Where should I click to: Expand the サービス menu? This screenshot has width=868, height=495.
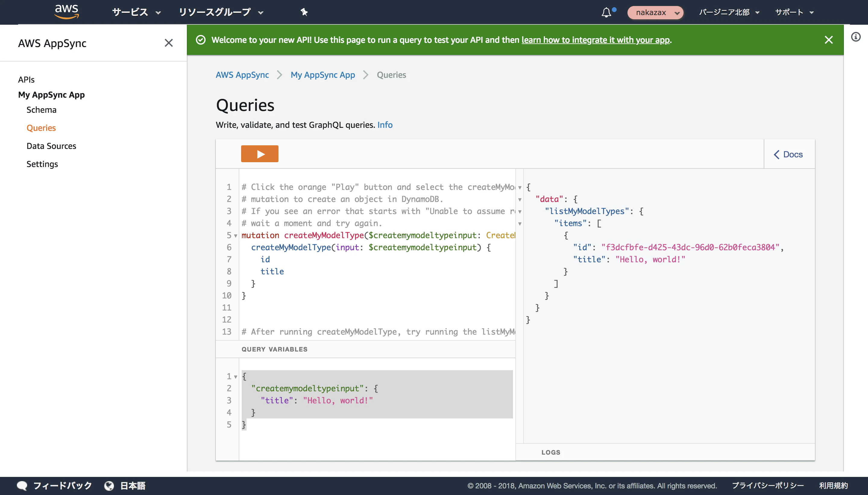136,13
